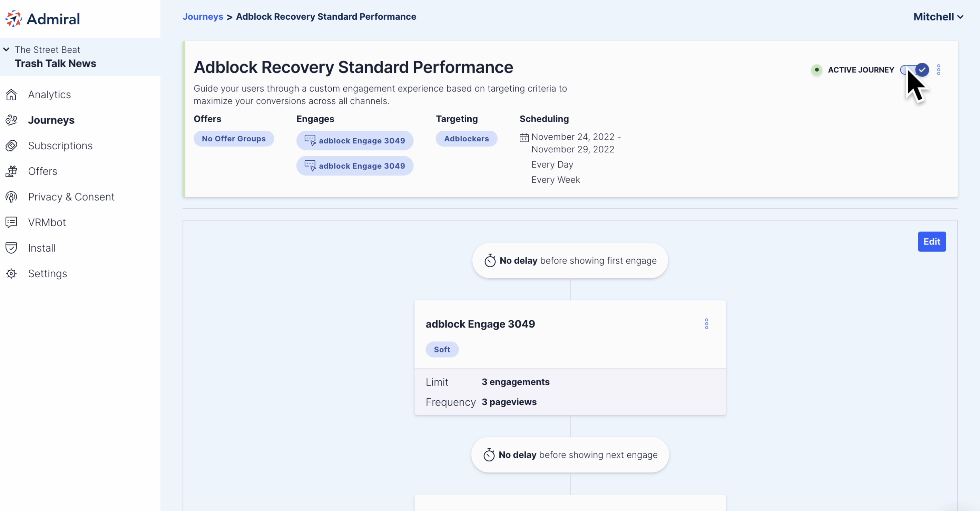This screenshot has height=511, width=980.
Task: Click No delay before showing next engage
Action: click(570, 455)
